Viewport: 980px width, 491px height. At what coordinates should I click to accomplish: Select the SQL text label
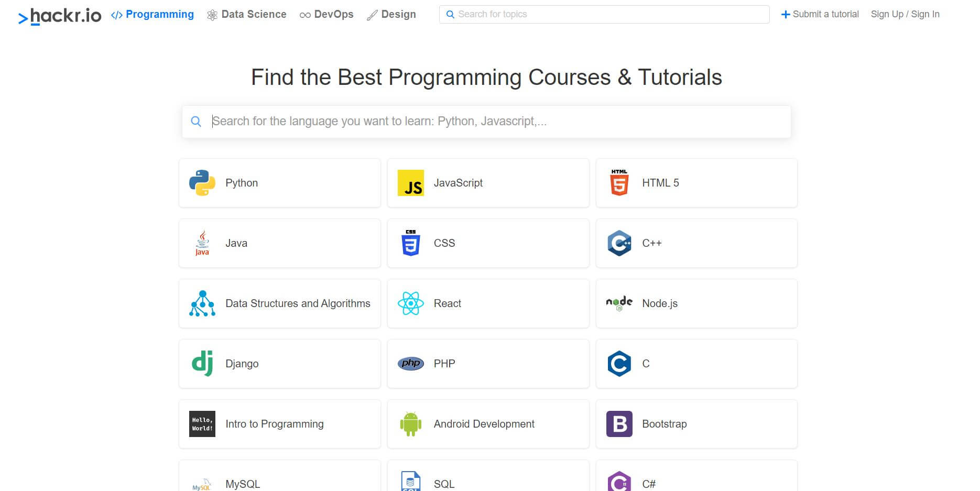[x=444, y=484]
